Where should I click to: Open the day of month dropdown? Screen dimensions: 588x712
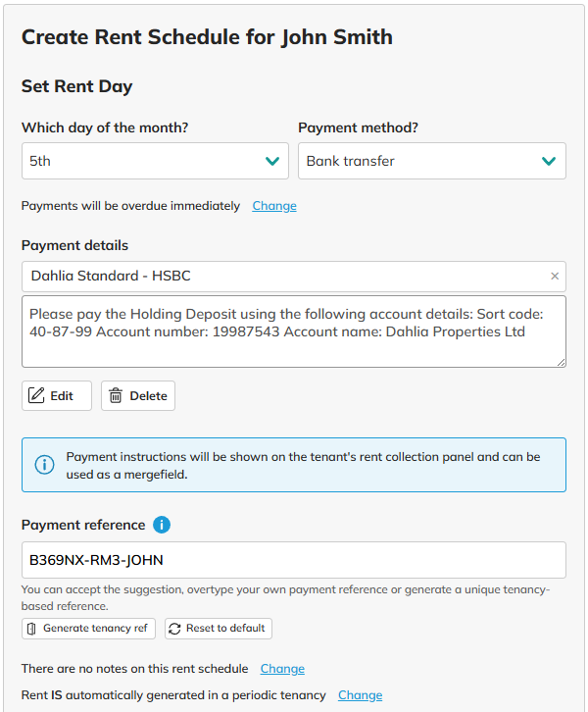[x=155, y=161]
